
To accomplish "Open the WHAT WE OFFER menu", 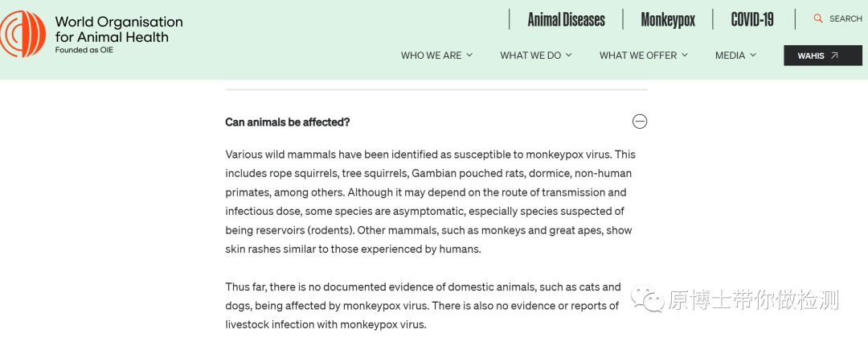I will pos(638,56).
